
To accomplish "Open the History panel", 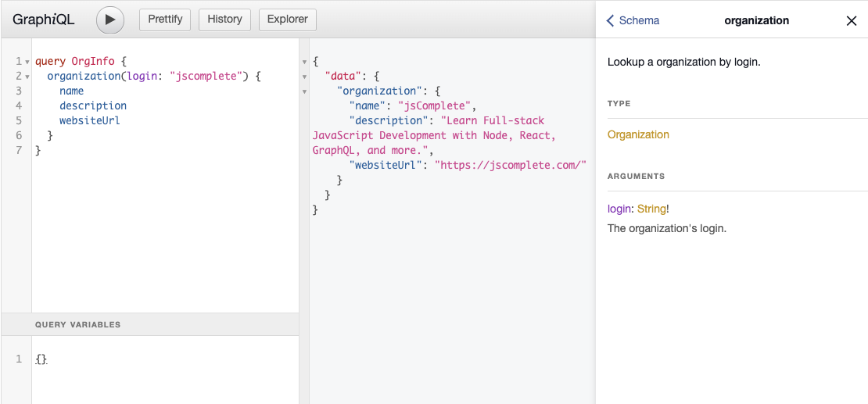I will [224, 20].
